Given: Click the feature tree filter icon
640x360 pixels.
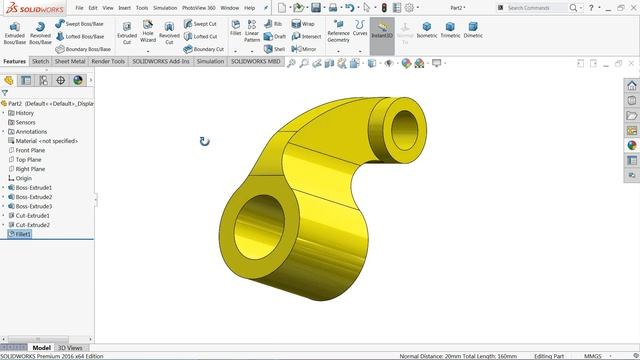Looking at the screenshot, I should (x=4, y=93).
